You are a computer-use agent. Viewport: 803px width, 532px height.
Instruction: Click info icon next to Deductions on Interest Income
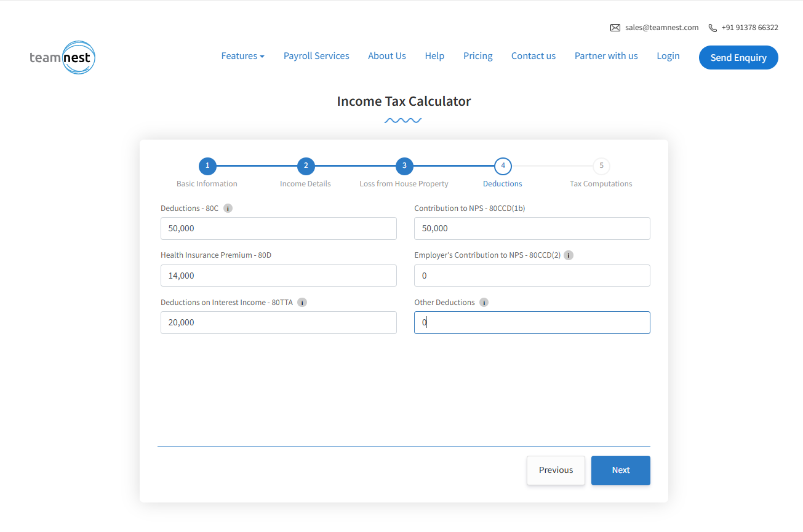coord(302,303)
